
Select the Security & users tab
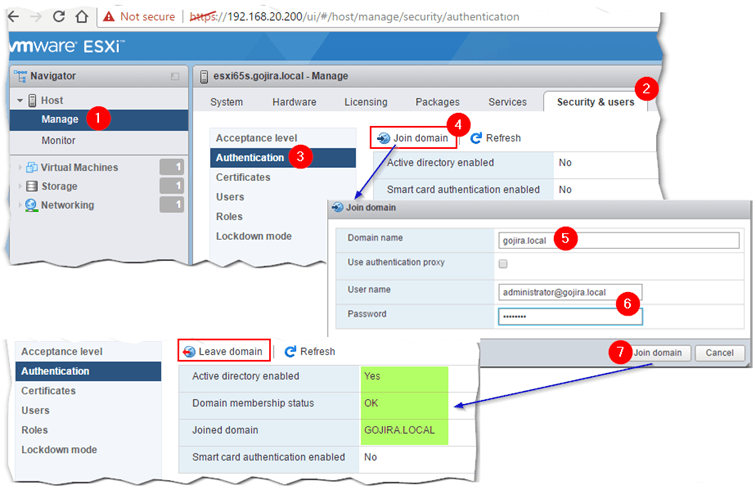coord(595,102)
